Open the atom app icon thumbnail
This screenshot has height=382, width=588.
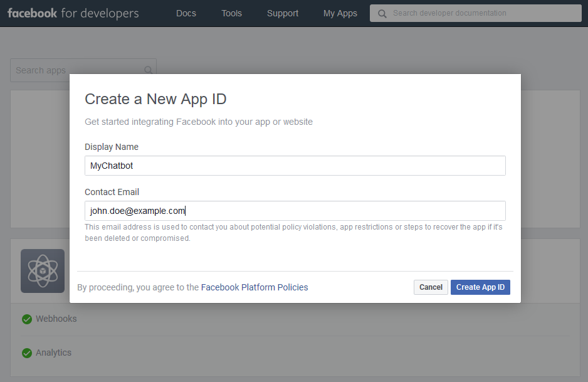coord(43,271)
